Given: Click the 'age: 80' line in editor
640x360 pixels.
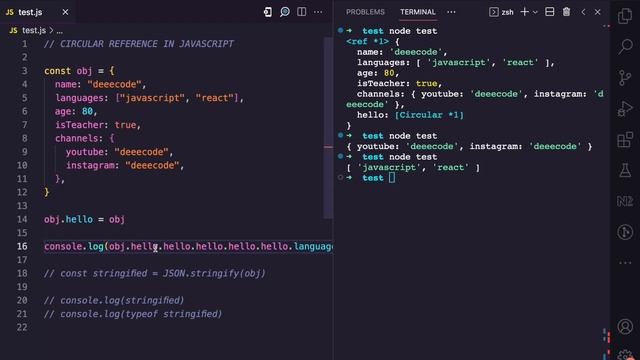Looking at the screenshot, I should click(x=76, y=111).
